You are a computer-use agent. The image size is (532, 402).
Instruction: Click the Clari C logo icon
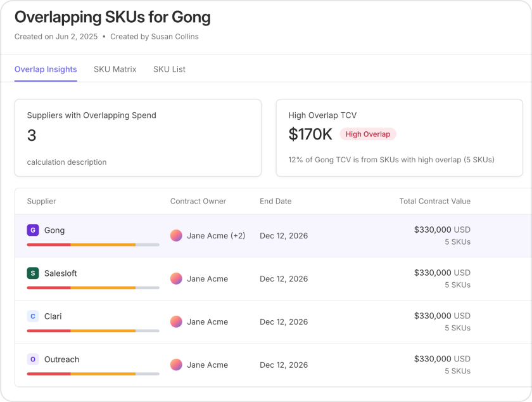click(33, 316)
